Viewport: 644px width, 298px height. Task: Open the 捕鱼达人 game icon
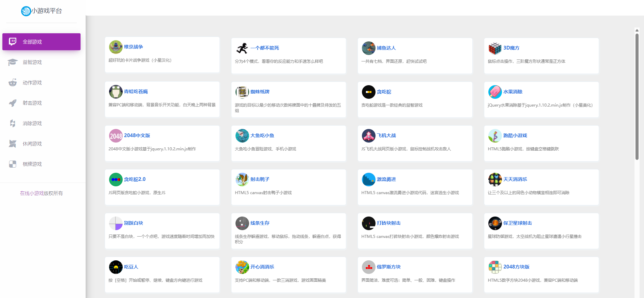pyautogui.click(x=369, y=48)
